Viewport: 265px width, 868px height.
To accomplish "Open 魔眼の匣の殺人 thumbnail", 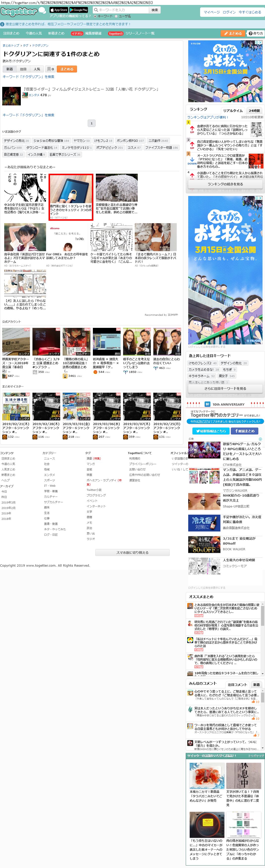I will pyautogui.click(x=77, y=342).
